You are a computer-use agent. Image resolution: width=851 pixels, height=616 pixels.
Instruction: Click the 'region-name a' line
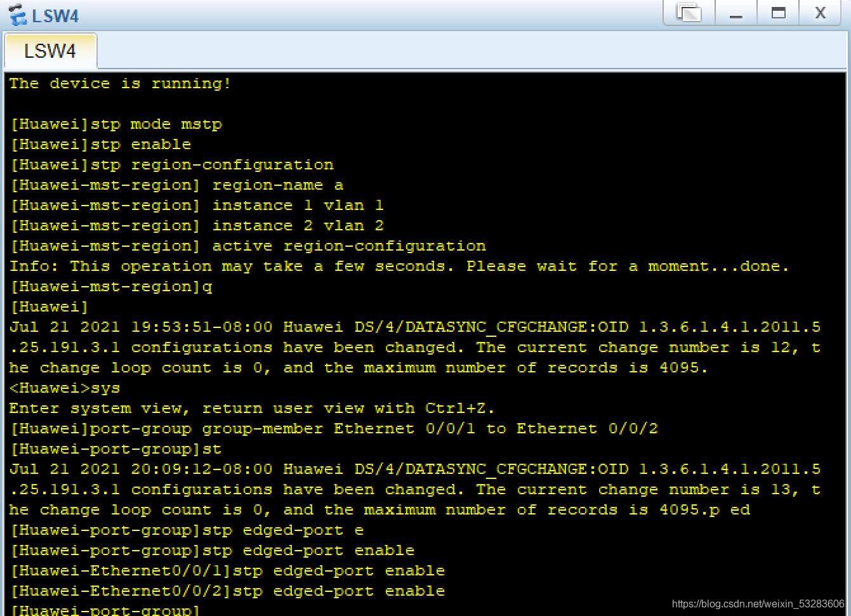click(177, 185)
